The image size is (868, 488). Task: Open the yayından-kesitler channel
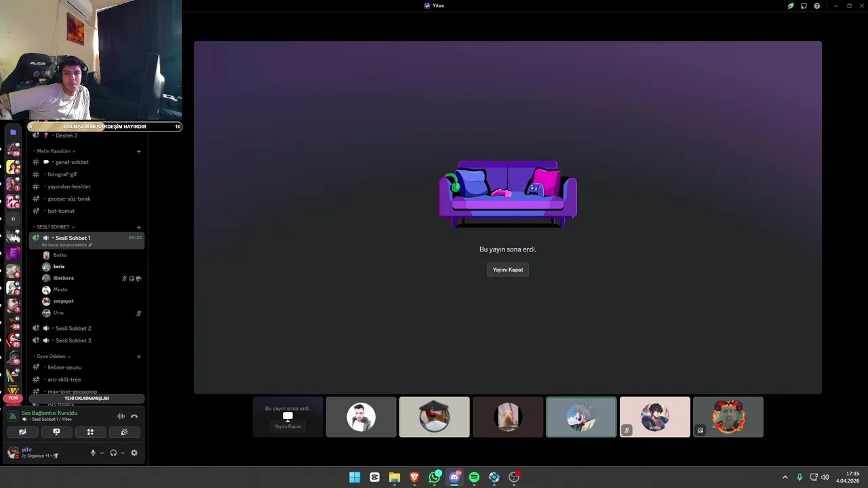pyautogui.click(x=87, y=186)
